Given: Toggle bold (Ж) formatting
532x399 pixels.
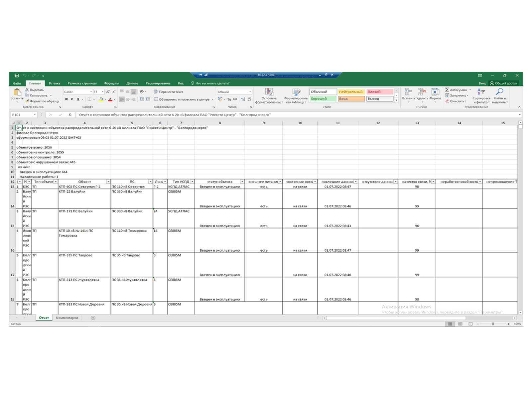Looking at the screenshot, I should click(66, 99).
